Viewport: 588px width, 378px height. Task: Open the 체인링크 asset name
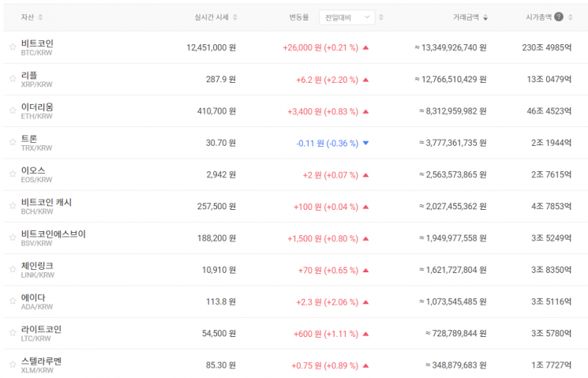coord(37,266)
